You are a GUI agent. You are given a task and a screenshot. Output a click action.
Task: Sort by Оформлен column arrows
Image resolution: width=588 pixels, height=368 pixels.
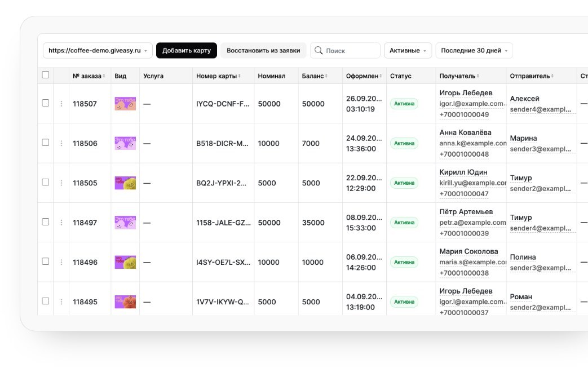coord(381,76)
